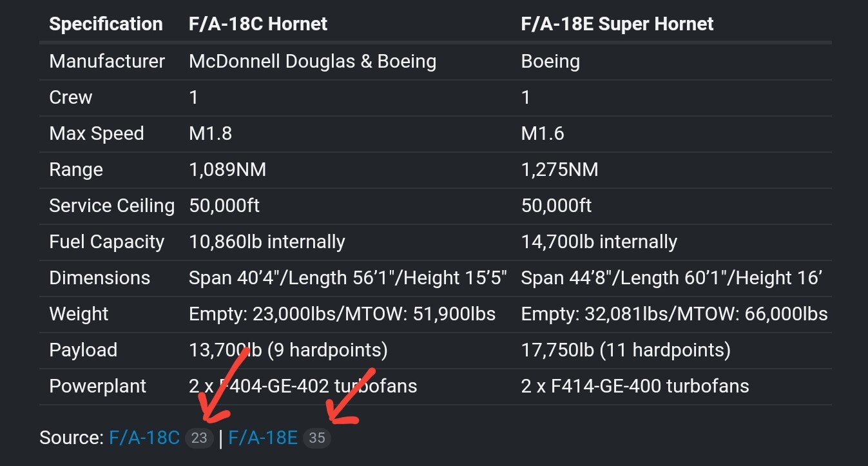Select the F/A-18E Super Hornet column header
868x466 pixels.
point(617,24)
